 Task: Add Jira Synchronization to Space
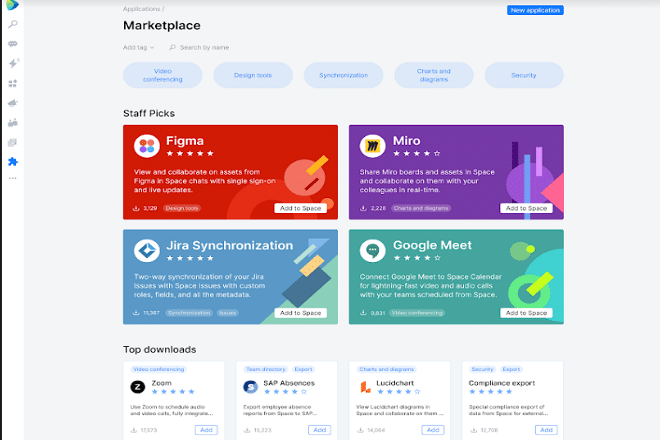(x=301, y=313)
